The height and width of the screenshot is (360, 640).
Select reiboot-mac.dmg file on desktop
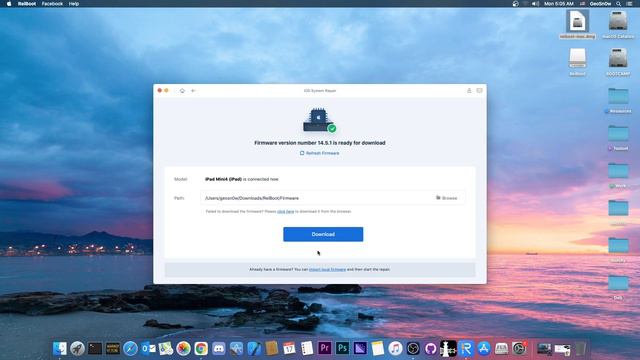point(577,24)
